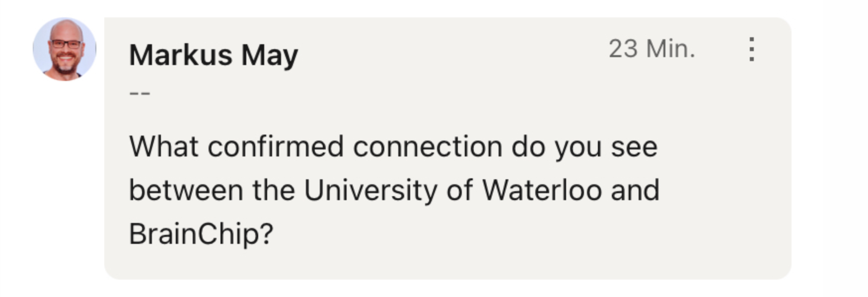Image resolution: width=868 pixels, height=297 pixels.
Task: Click the 23 Min. timestamp
Action: (x=651, y=49)
